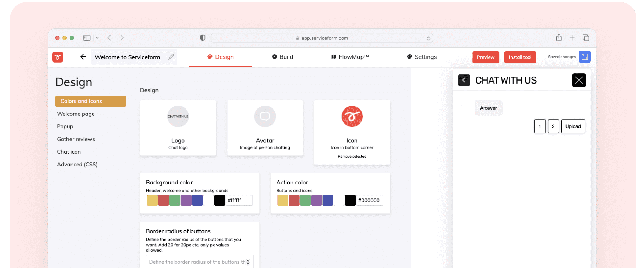Open the Chat icon section

click(69, 152)
